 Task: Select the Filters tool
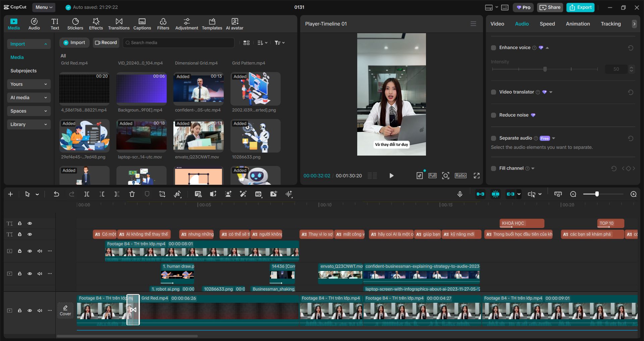click(163, 24)
